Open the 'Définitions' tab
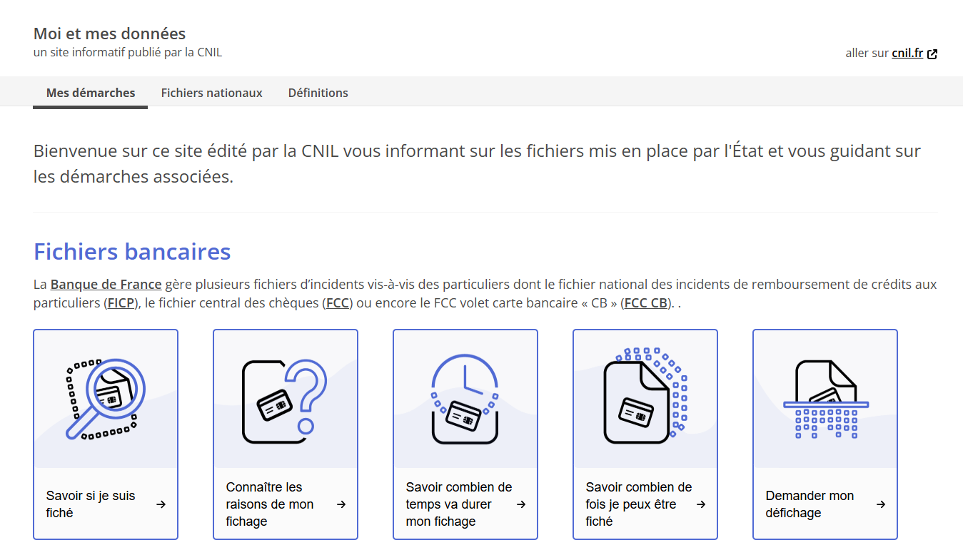Screen dimensions: 963x560 coord(318,93)
